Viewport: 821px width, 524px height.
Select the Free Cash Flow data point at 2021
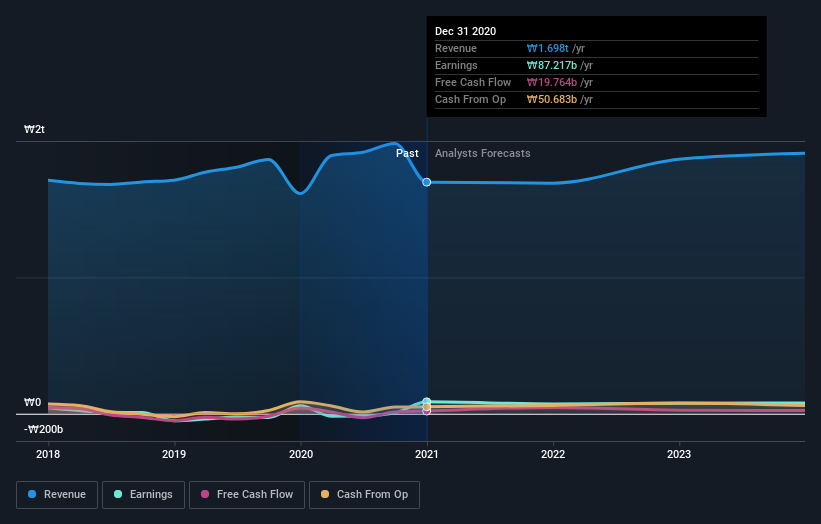[x=427, y=411]
